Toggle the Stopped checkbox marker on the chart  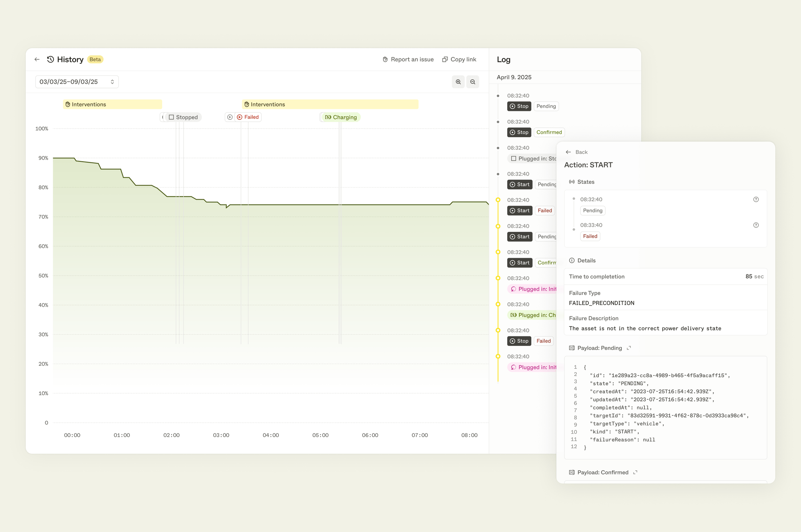[171, 117]
